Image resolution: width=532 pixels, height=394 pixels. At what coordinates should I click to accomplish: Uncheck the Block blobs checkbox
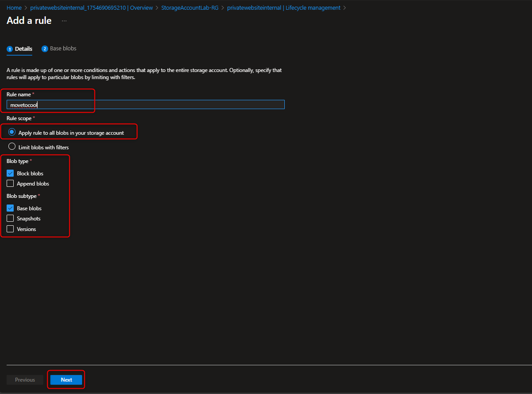coord(10,173)
